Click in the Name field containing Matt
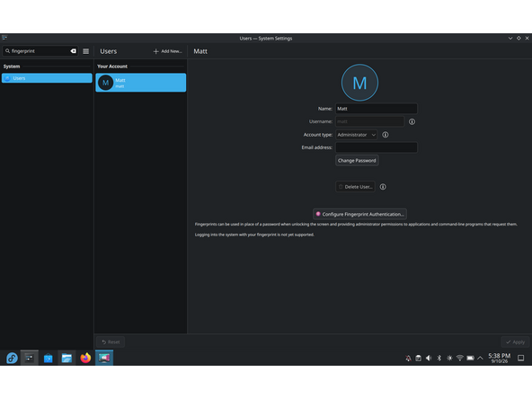Image resolution: width=532 pixels, height=399 pixels. click(x=377, y=109)
